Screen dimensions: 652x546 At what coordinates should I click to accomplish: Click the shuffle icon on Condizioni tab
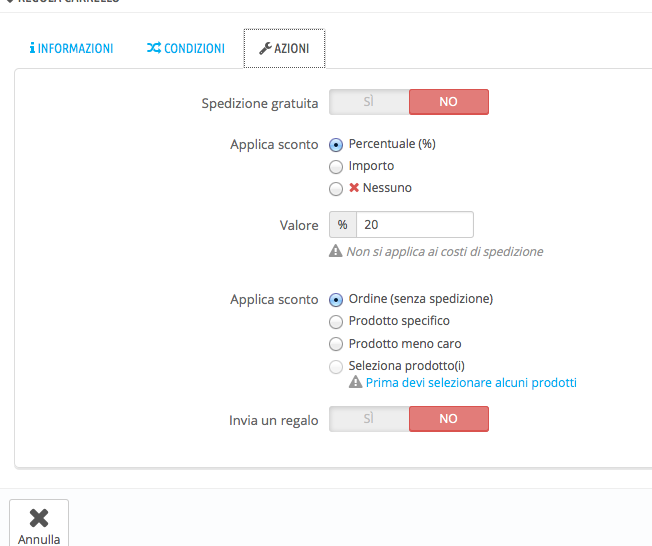click(x=154, y=48)
